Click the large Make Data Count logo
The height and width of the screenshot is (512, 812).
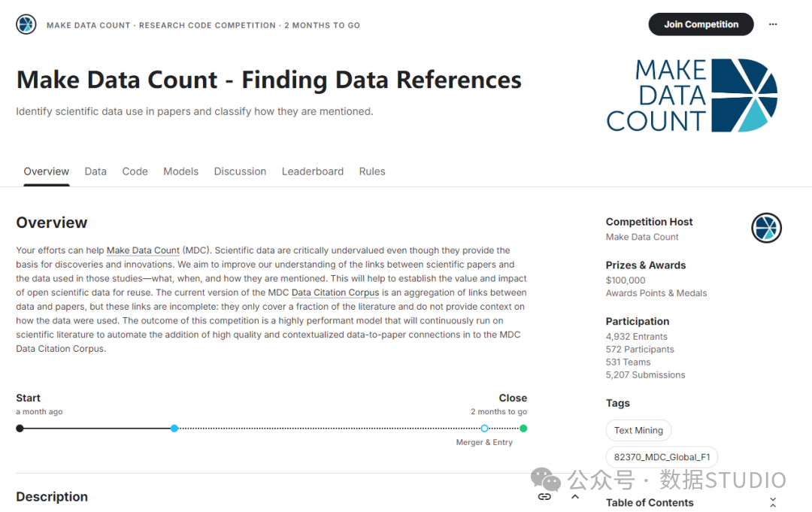(692, 95)
